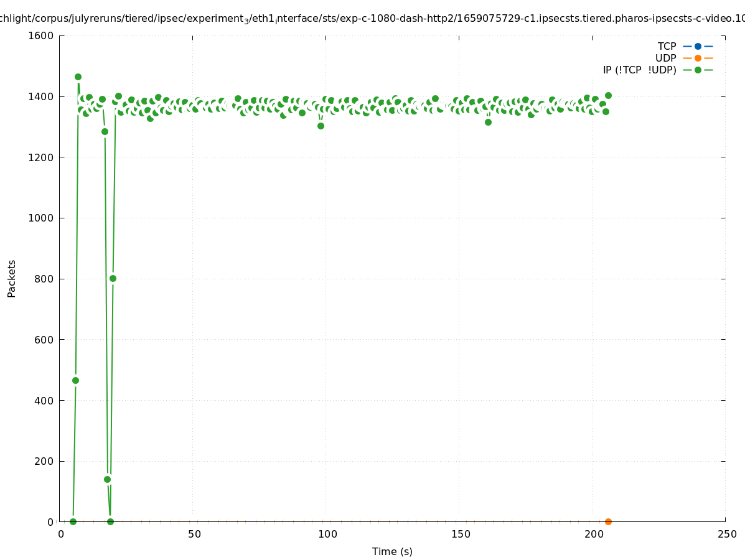This screenshot has height=560, width=745.
Task: Click the green data point near 465 packets
Action: coord(75,380)
